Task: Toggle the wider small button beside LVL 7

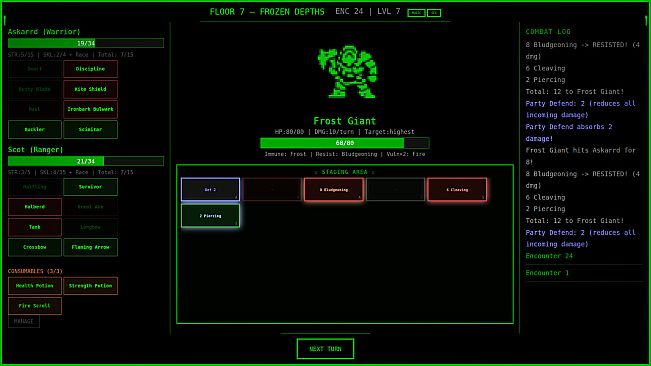Action: point(416,13)
